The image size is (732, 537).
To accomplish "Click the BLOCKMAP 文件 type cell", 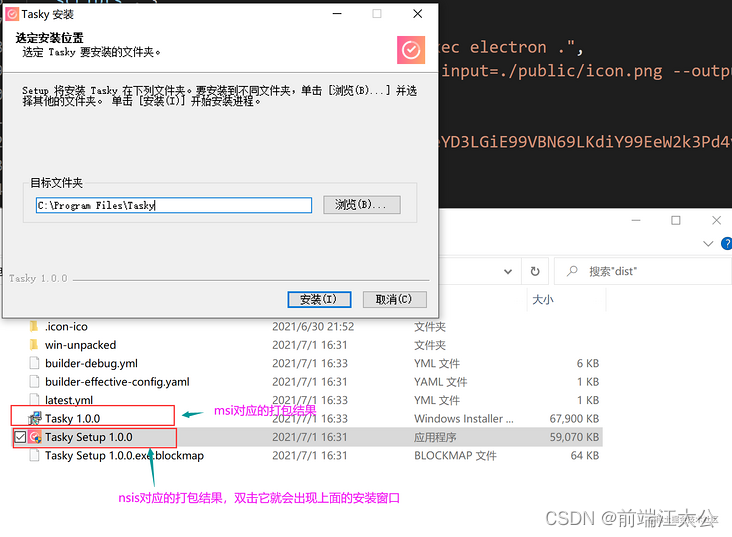I will click(455, 455).
